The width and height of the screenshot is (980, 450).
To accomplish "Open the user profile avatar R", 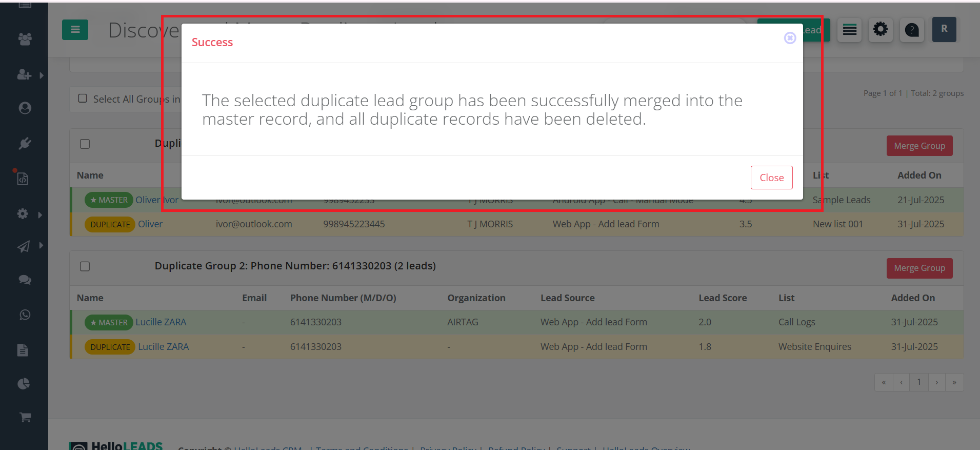I will (x=944, y=29).
